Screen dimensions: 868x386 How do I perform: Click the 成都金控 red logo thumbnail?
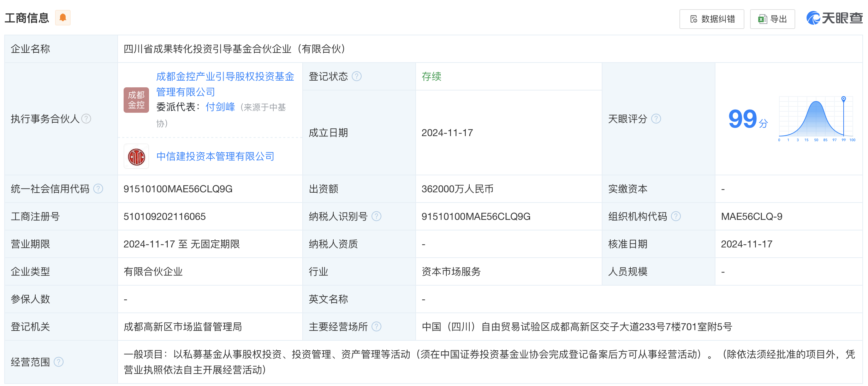136,100
